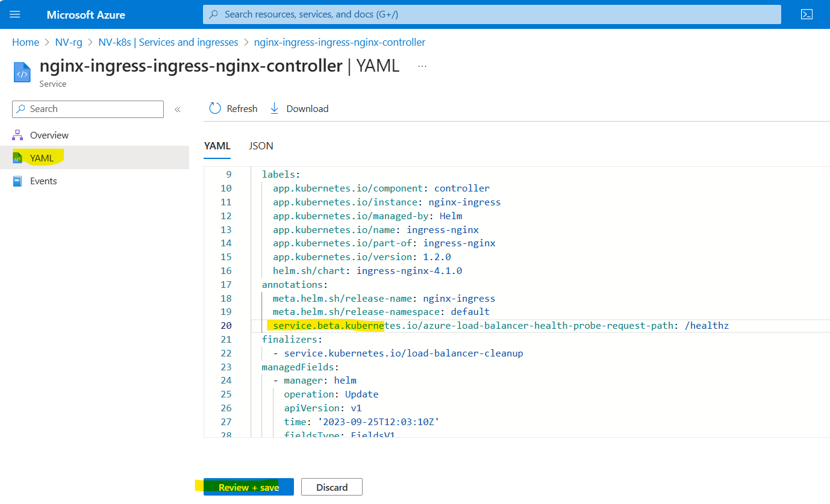The image size is (830, 504).
Task: Click the sidebar Search box
Action: (87, 109)
